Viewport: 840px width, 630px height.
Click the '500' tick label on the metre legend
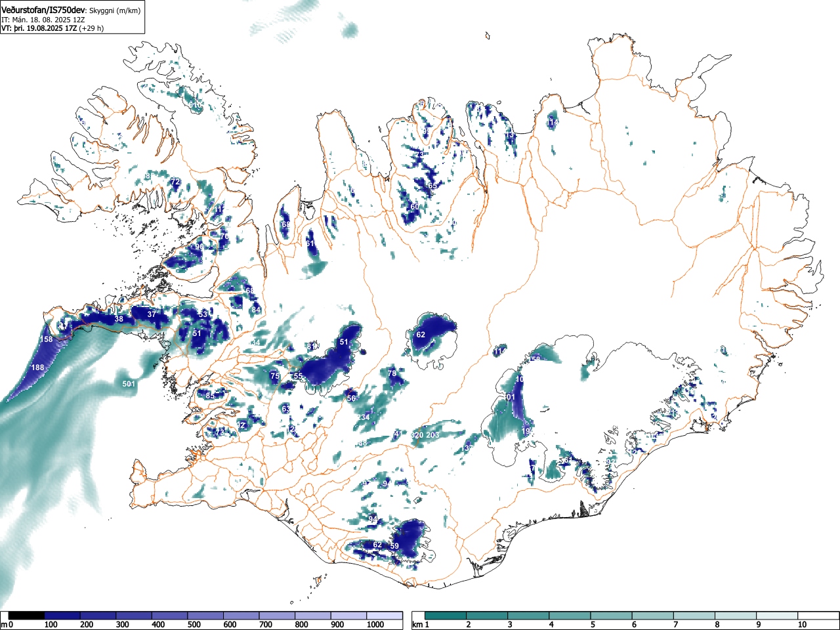[x=194, y=625]
